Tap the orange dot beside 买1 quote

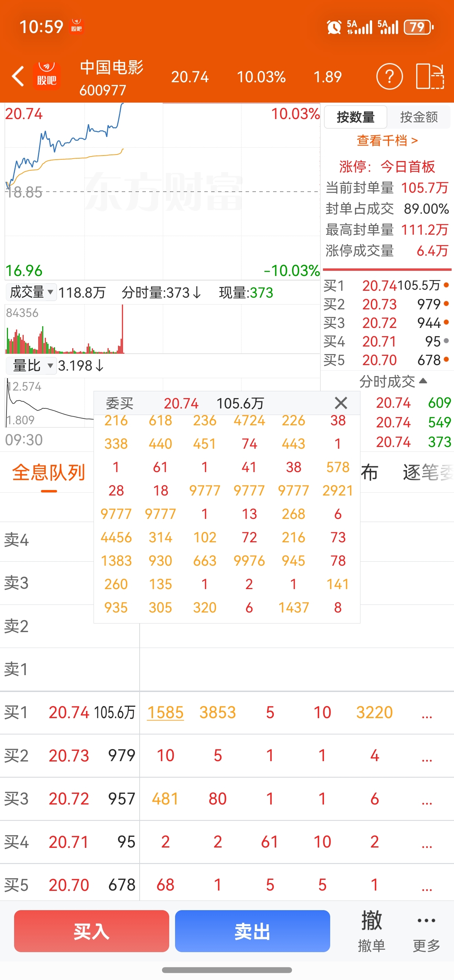pos(446,285)
